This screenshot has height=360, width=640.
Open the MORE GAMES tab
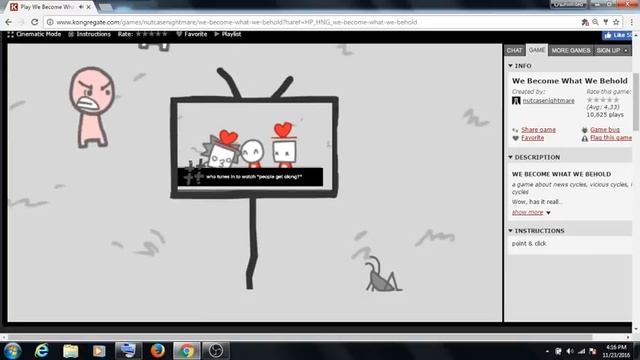click(571, 50)
